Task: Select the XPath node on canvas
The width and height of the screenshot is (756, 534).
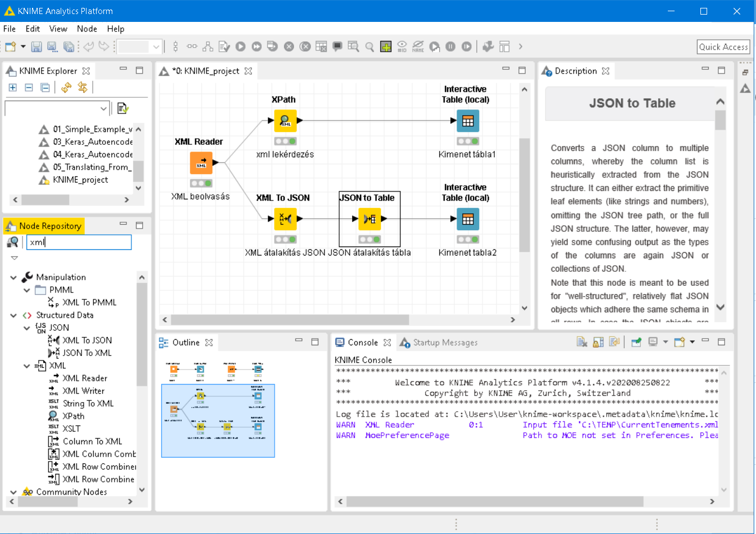Action: tap(285, 121)
